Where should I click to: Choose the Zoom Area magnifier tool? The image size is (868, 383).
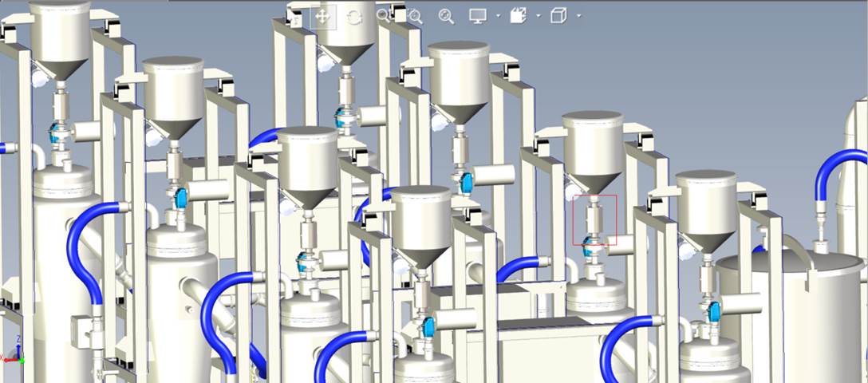tap(384, 16)
